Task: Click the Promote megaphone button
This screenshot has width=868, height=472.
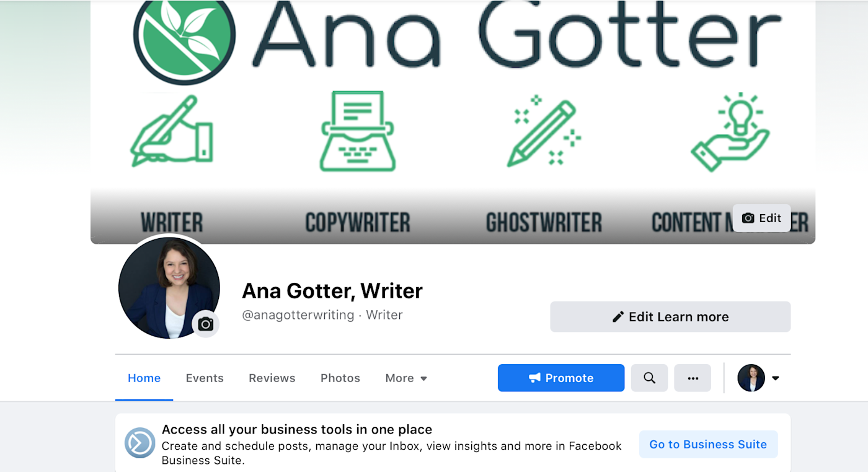Action: tap(561, 378)
